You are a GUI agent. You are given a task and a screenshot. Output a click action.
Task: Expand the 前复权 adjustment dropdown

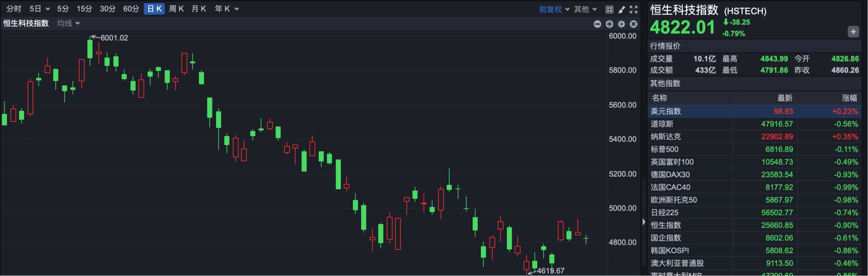tap(554, 9)
